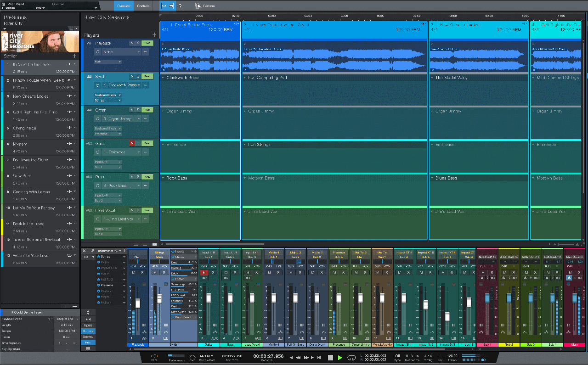Unmute the Guitar player with its red M button

pyautogui.click(x=132, y=143)
